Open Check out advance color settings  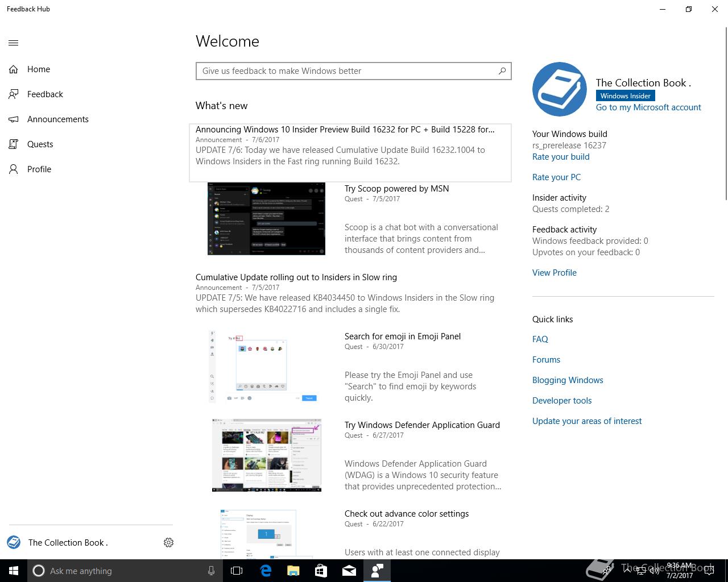(407, 514)
